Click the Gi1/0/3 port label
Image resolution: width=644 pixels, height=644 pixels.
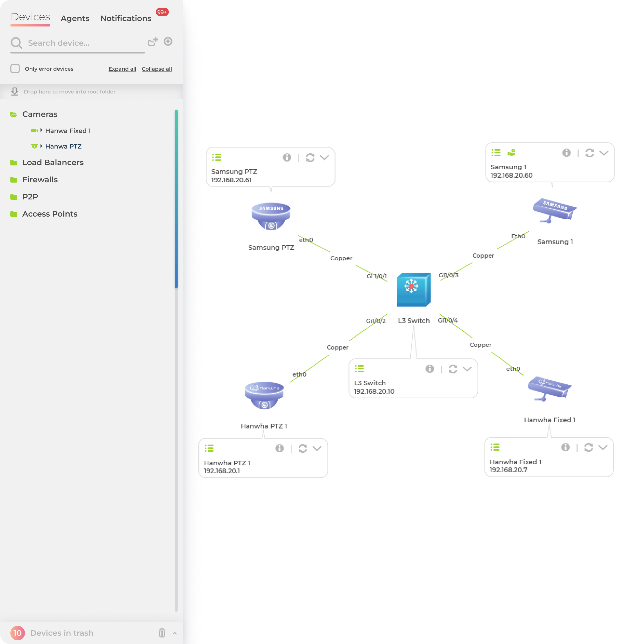tap(448, 275)
